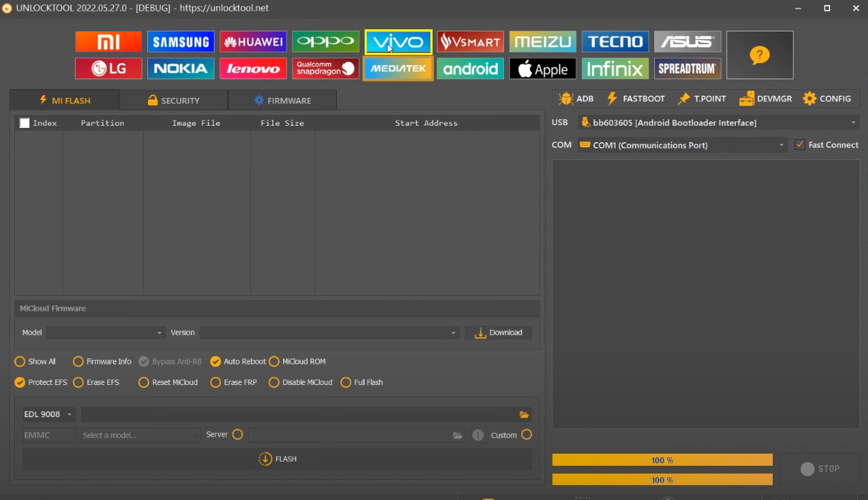The image size is (868, 500).
Task: Disable the Fast Connect checkbox
Action: point(800,144)
